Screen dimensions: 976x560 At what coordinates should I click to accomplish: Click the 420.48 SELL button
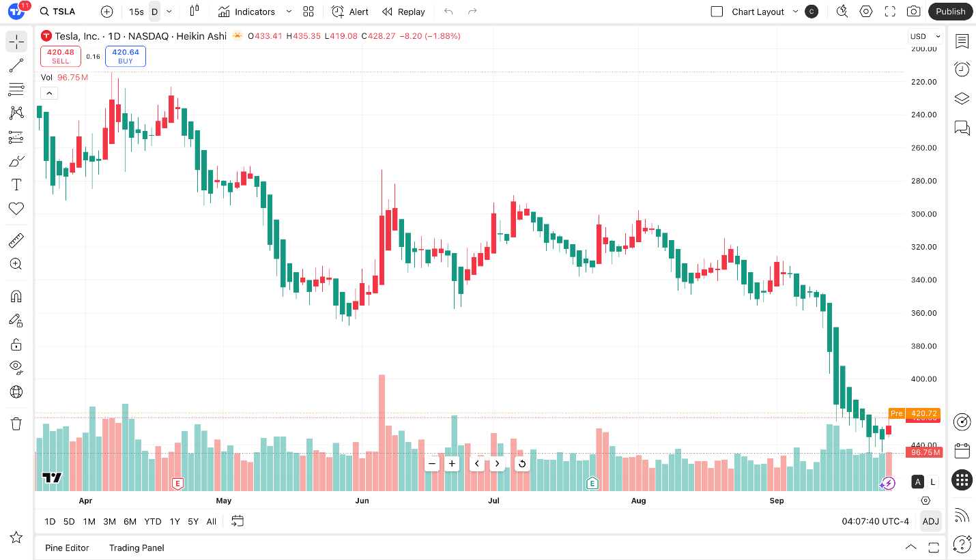[61, 56]
